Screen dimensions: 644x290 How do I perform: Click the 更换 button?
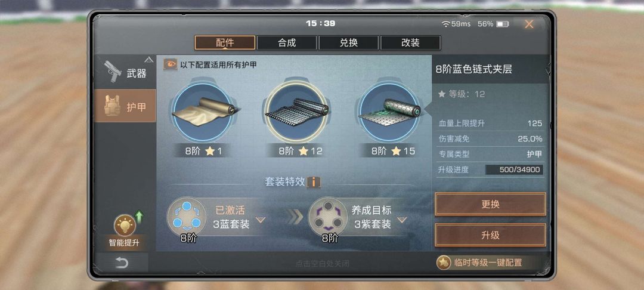pos(490,204)
